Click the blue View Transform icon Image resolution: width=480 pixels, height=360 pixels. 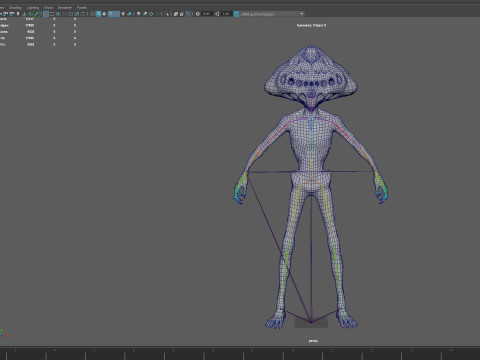(x=236, y=14)
